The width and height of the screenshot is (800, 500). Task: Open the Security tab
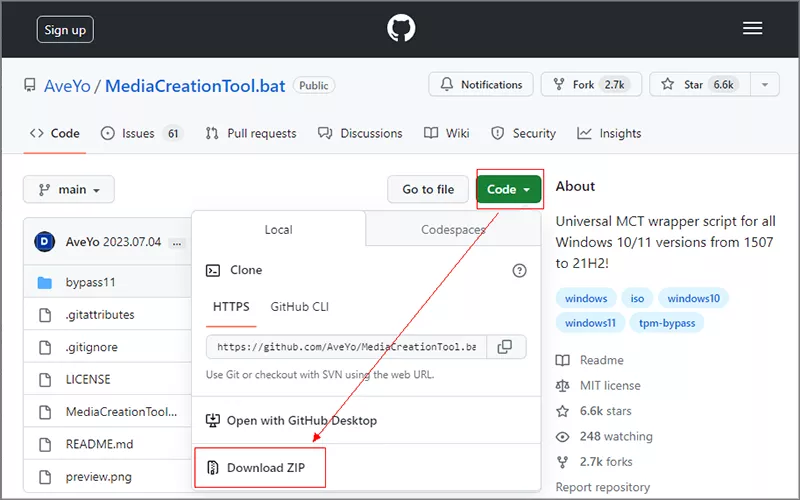523,134
